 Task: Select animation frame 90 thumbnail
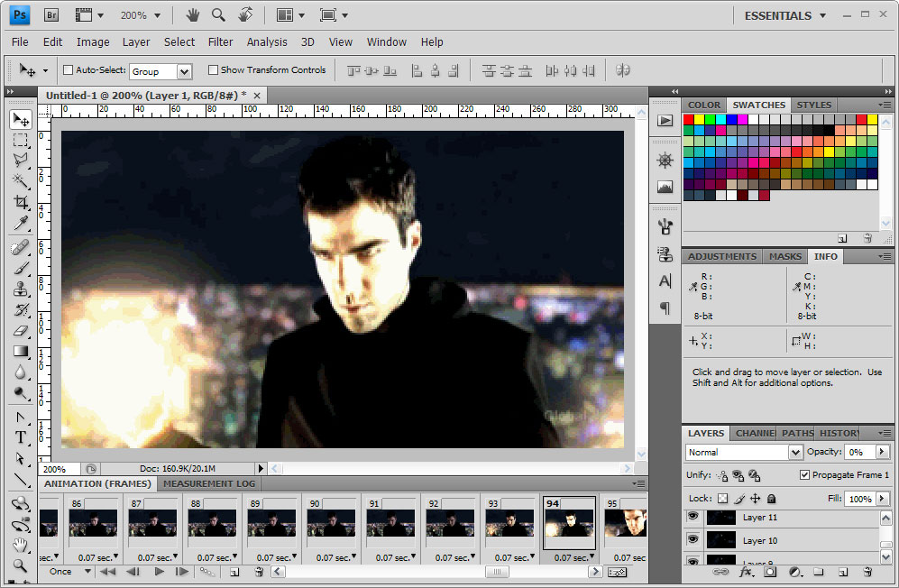333,523
